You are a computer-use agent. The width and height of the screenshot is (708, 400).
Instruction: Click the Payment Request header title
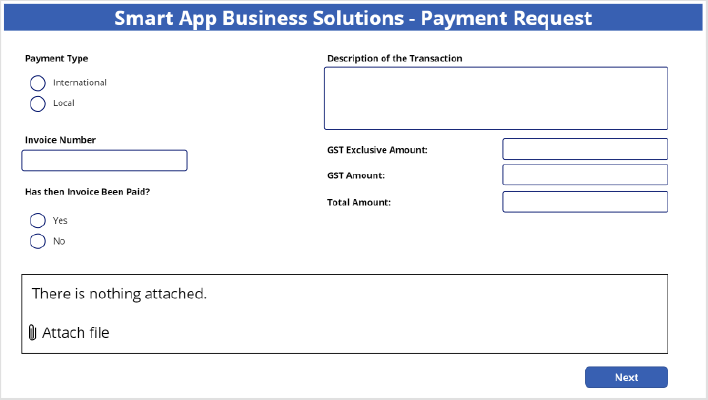pyautogui.click(x=353, y=18)
